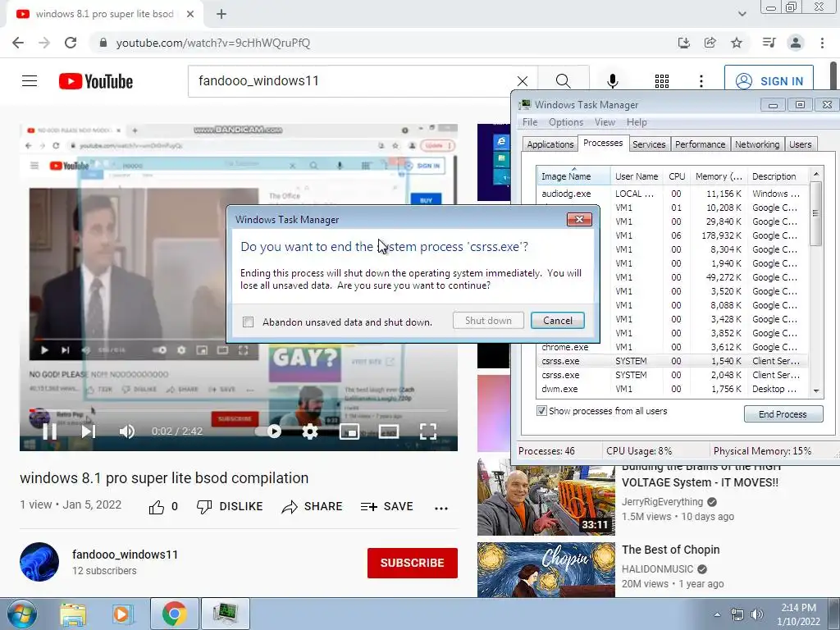Check Abandon unsaved data and shut down
The width and height of the screenshot is (840, 630).
point(248,322)
